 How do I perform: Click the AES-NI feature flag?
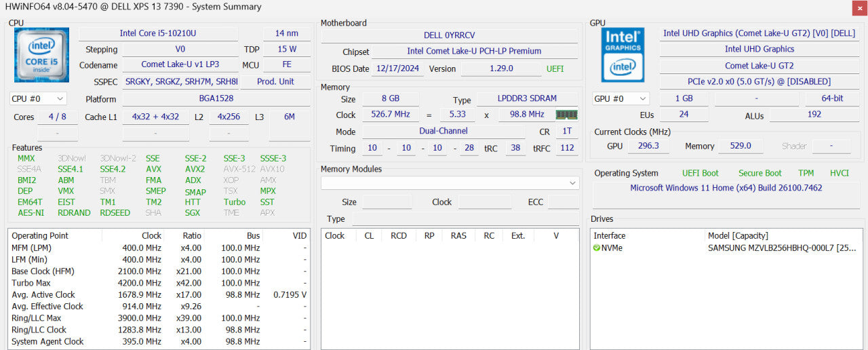tap(31, 213)
